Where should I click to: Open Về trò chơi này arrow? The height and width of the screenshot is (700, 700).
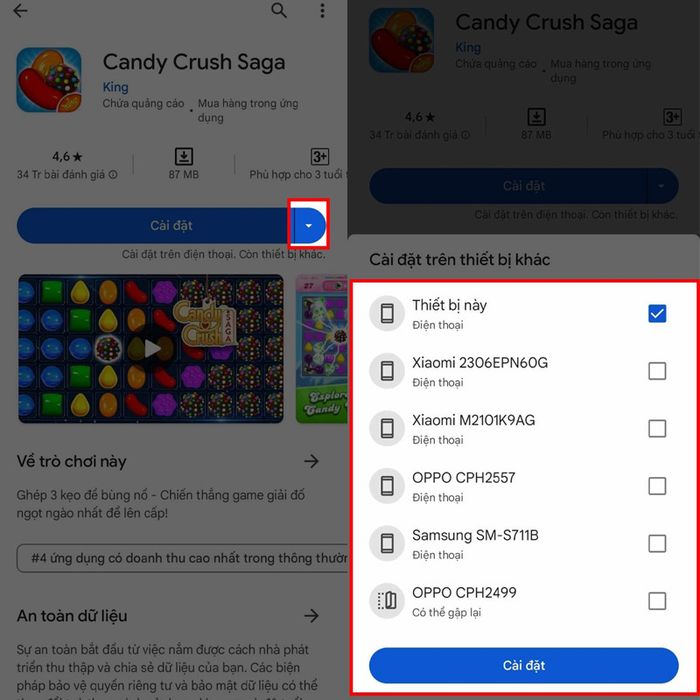tap(311, 461)
